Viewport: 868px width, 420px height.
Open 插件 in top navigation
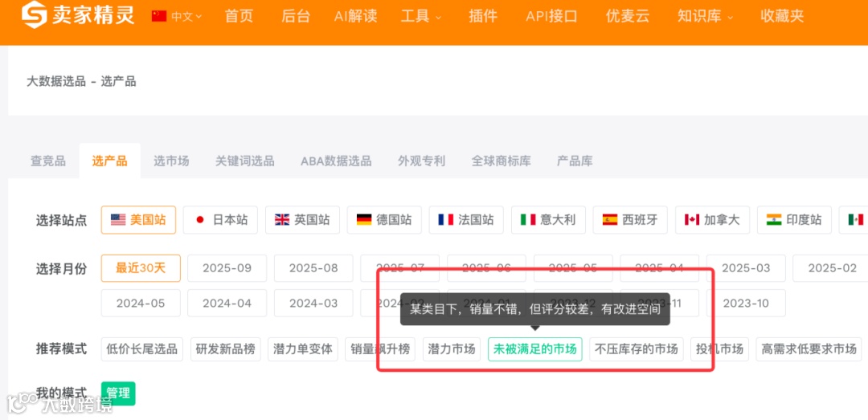pos(483,16)
